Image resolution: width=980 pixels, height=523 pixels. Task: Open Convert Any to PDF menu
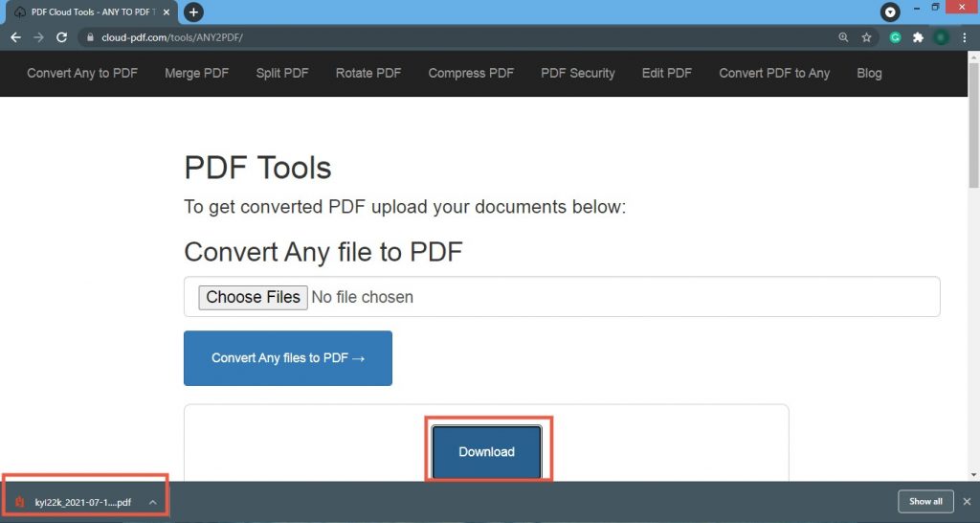82,73
